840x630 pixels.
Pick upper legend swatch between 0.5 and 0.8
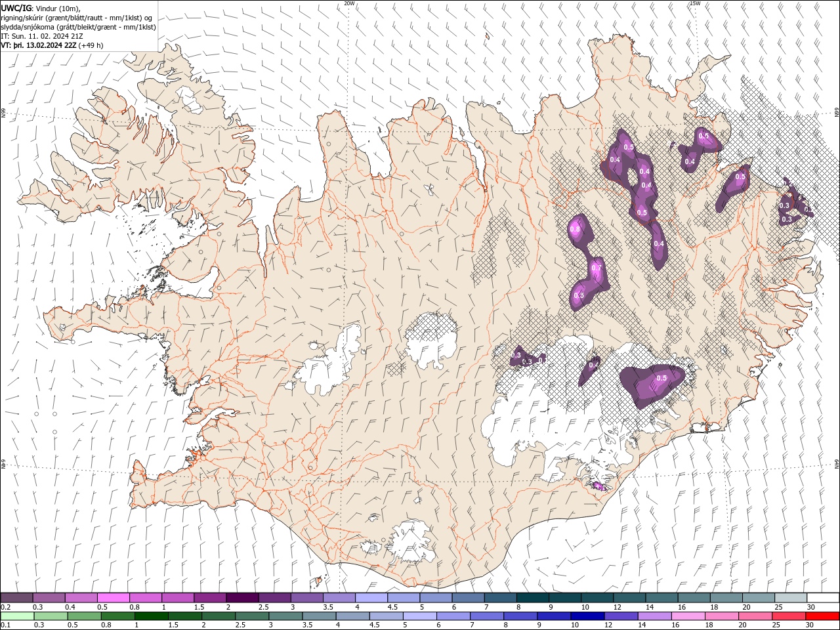(113, 598)
